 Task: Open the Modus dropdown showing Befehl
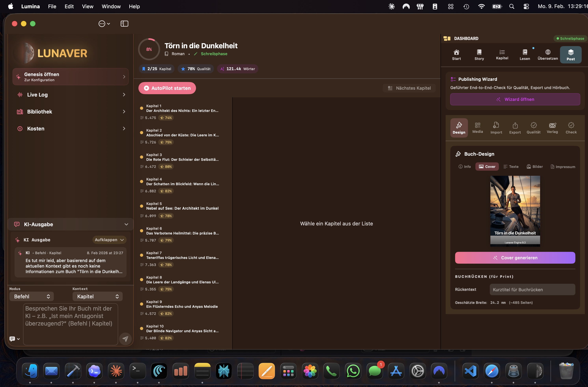click(x=31, y=296)
